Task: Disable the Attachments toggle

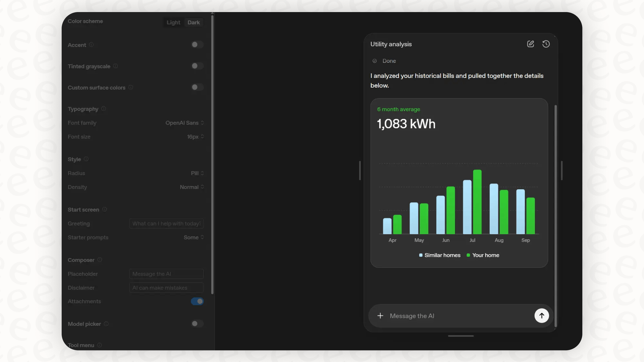Action: click(x=197, y=301)
